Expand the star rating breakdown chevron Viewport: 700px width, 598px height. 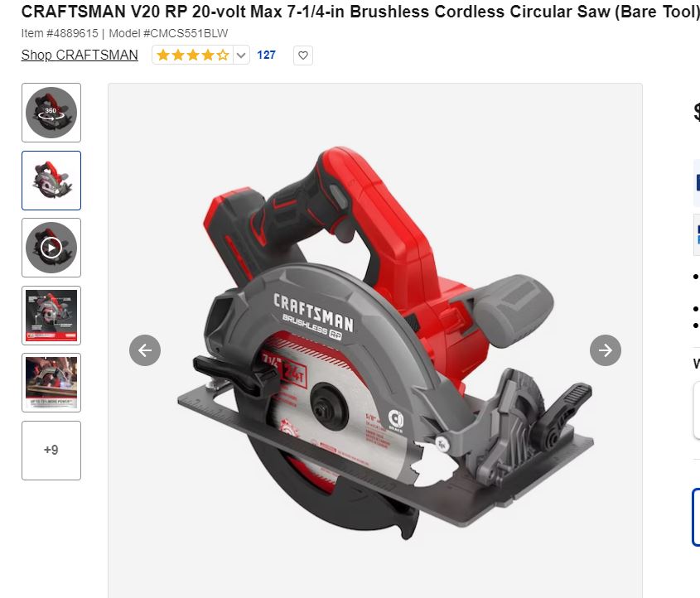241,55
